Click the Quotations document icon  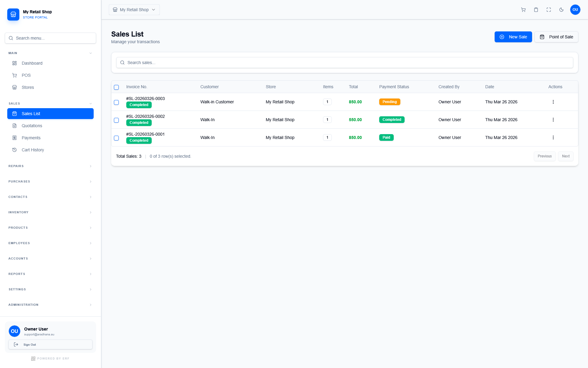click(15, 126)
